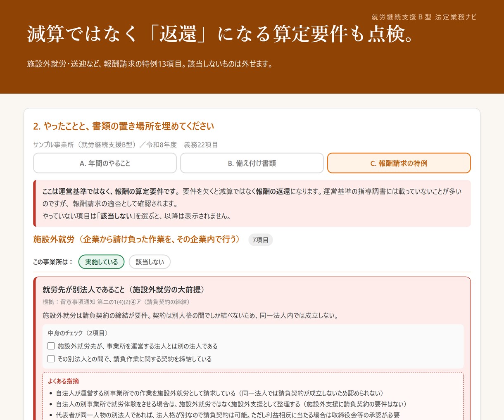This screenshot has height=420, width=504.
Task: Click bullet about 就労体験 and 施設外支援
Action: (231, 404)
